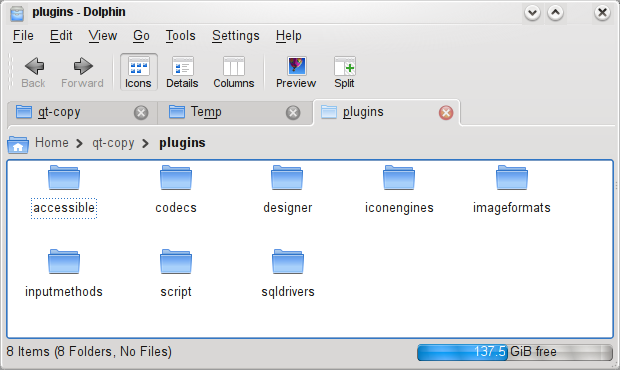Viewport: 620px width, 370px height.
Task: Open the Settings menu
Action: [x=236, y=36]
